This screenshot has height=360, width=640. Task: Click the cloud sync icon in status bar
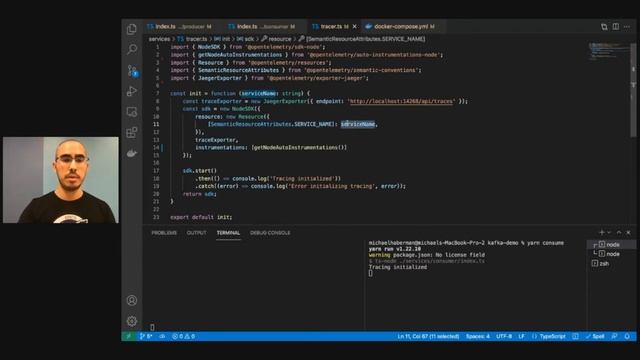coord(162,336)
